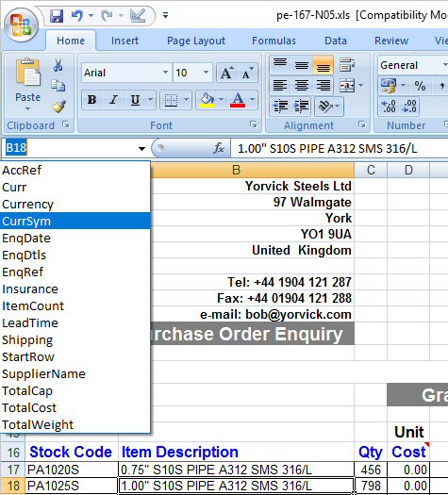Open the Clipboard dialog launcher
448x495 pixels.
(66, 124)
